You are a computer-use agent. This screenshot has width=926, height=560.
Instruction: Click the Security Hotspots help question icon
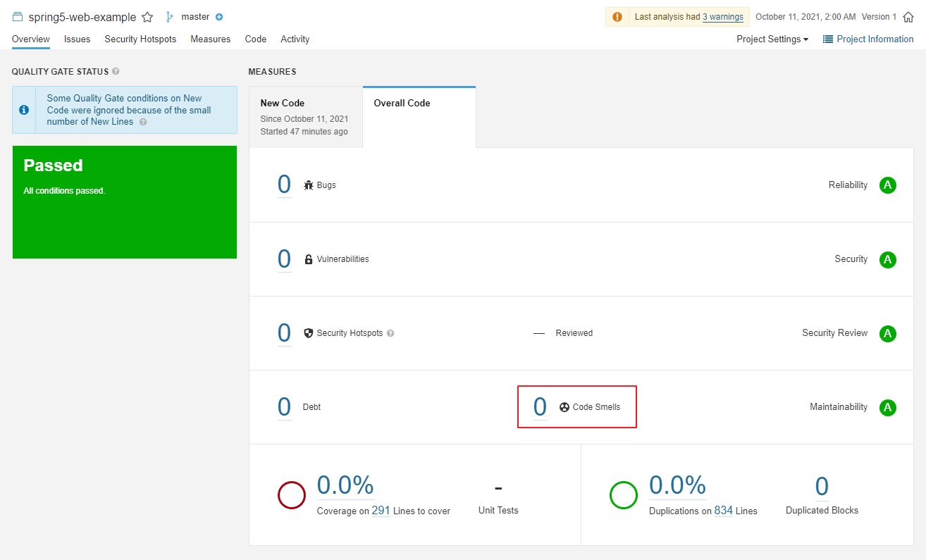[390, 333]
